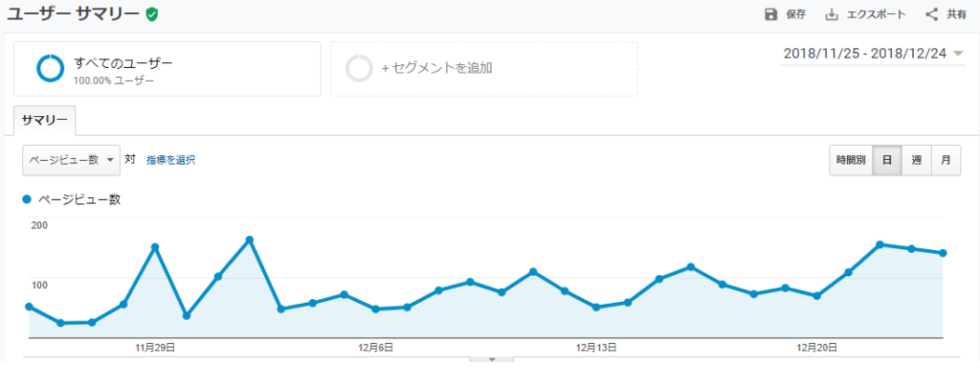Set graph granularity to 週
Screen dimensions: 980x368
[916, 160]
